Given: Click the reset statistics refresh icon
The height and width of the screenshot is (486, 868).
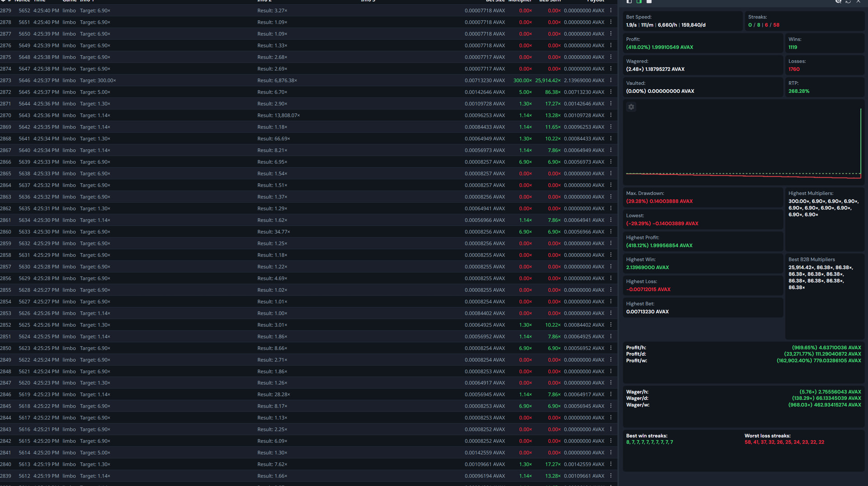Looking at the screenshot, I should click(848, 2).
